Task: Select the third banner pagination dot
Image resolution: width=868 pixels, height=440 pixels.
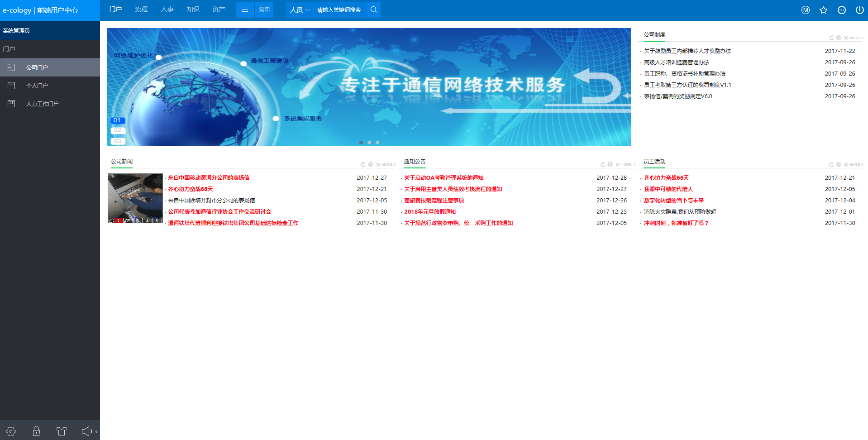Action: click(377, 143)
